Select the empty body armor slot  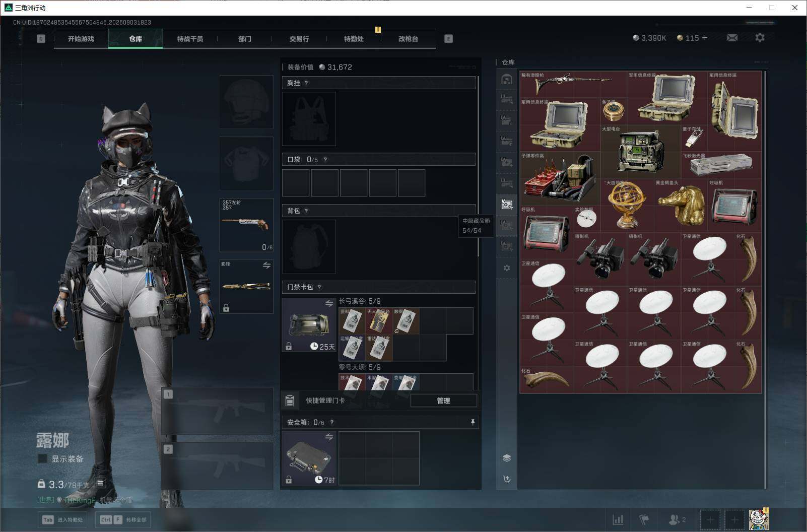point(246,163)
